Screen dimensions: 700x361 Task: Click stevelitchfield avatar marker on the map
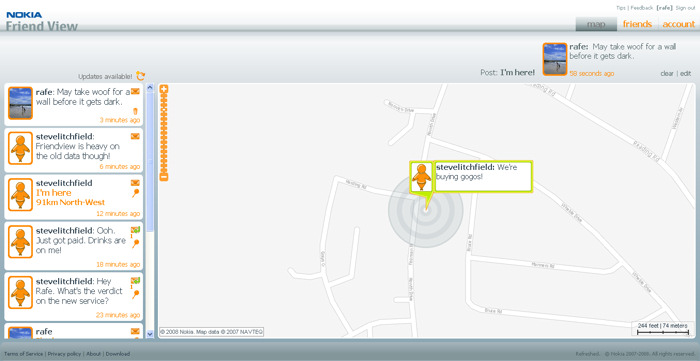point(421,177)
